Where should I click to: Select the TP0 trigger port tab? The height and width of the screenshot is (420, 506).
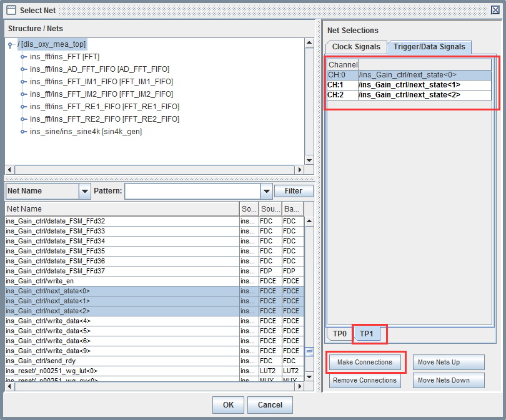point(339,334)
